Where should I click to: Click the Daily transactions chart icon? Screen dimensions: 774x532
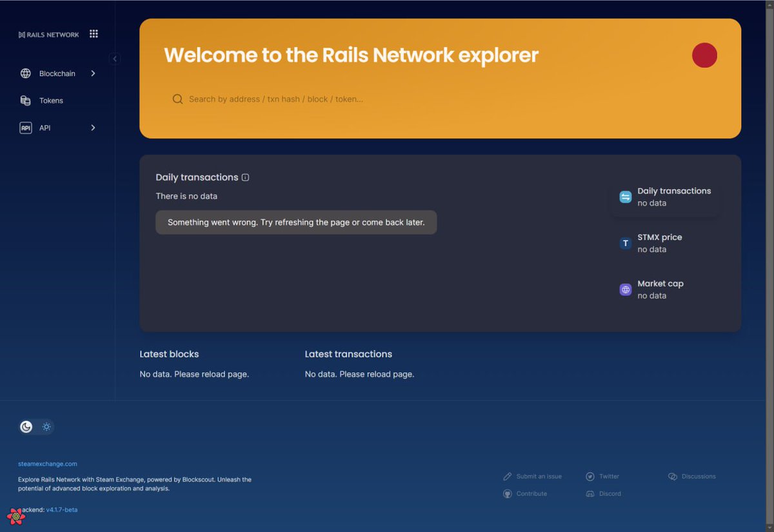pyautogui.click(x=625, y=197)
